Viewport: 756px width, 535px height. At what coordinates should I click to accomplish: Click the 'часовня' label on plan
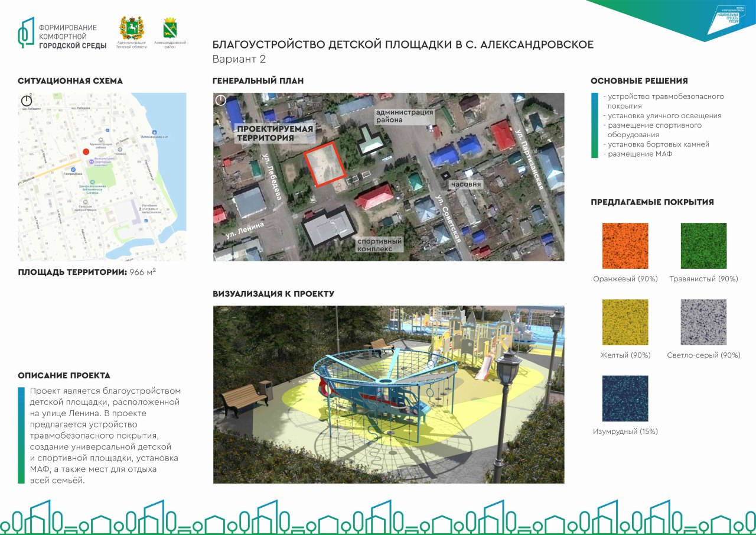(x=467, y=184)
